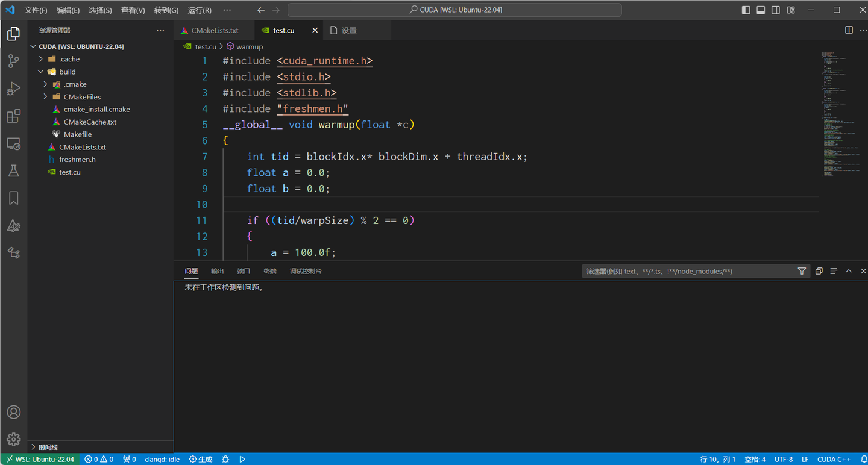Viewport: 868px width, 465px height.
Task: Customize layout button in title bar
Action: pos(791,10)
